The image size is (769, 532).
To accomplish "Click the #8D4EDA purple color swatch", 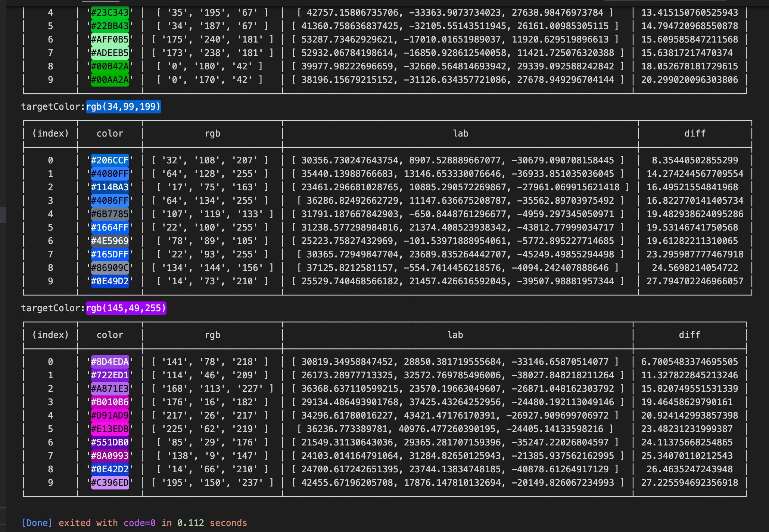I will [x=110, y=362].
